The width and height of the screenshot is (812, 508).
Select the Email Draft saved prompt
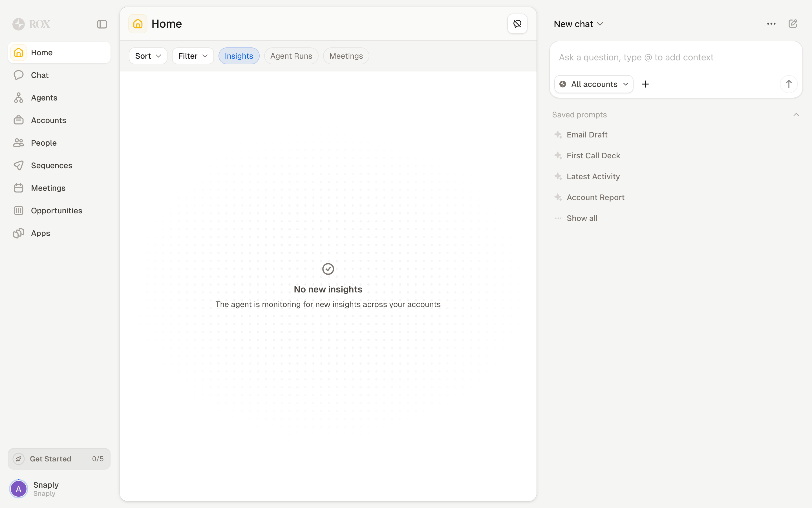(x=587, y=135)
